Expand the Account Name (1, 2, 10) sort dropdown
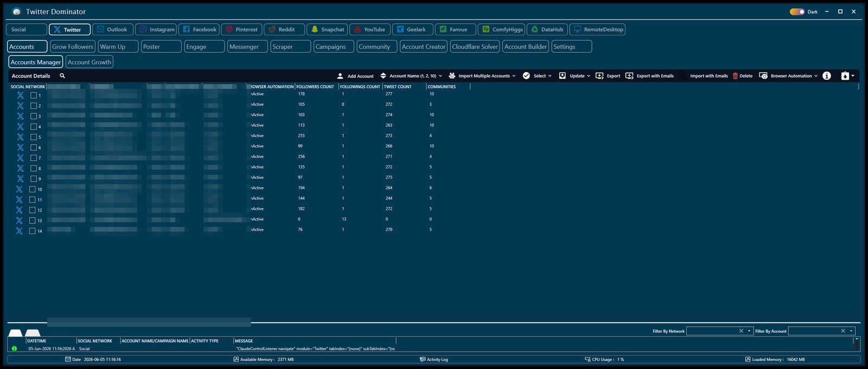868x369 pixels. pos(441,76)
